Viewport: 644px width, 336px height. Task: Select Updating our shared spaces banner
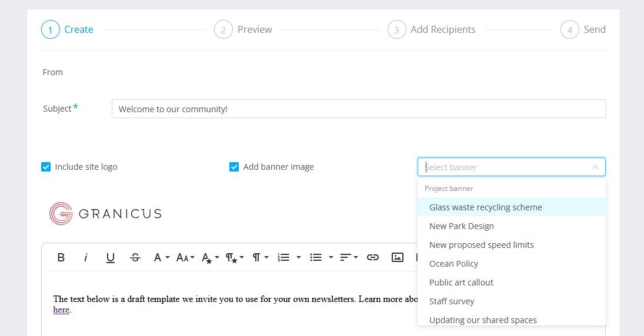(x=511, y=319)
